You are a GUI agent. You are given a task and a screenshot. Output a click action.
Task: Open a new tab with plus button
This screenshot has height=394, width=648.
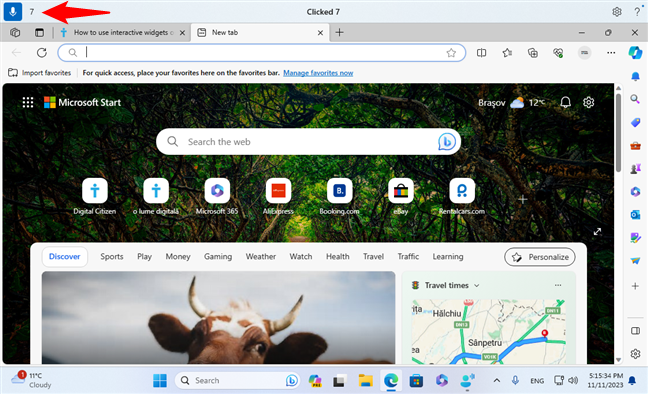pyautogui.click(x=339, y=32)
